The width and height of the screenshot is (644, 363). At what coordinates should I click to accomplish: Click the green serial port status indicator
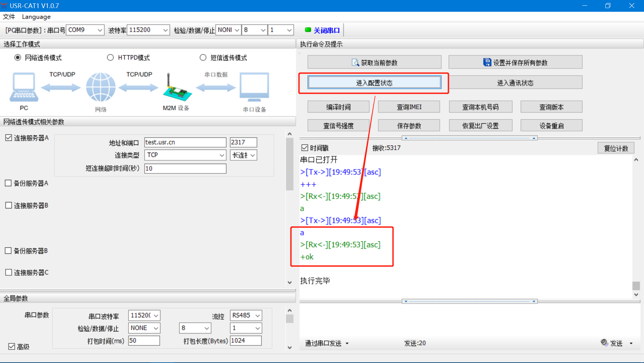(x=308, y=30)
